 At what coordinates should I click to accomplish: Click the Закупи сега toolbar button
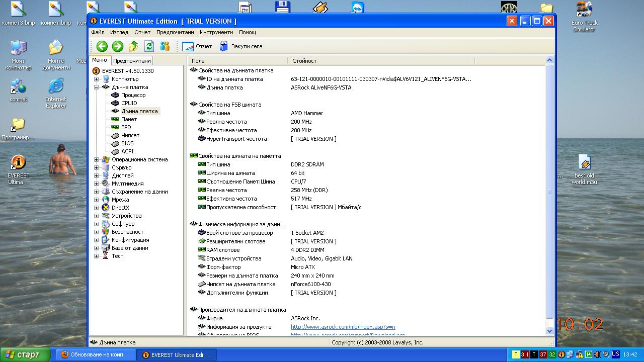pos(241,46)
